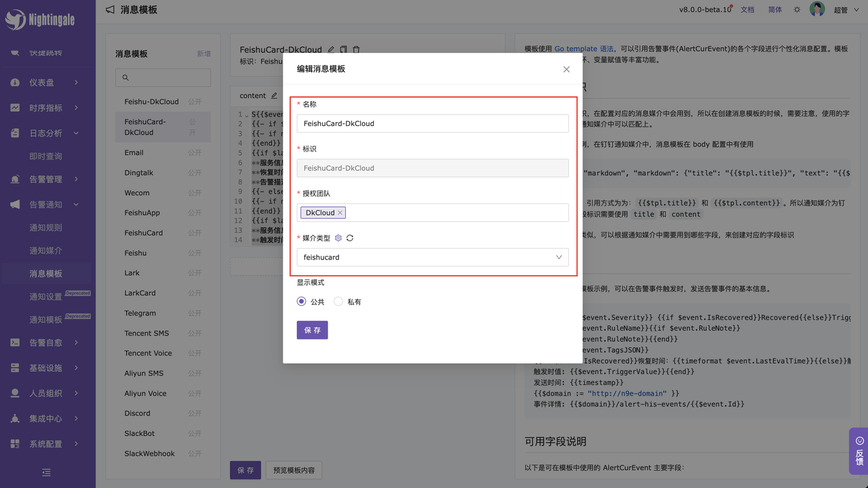Close the 编辑消息模板 dialog

click(566, 69)
